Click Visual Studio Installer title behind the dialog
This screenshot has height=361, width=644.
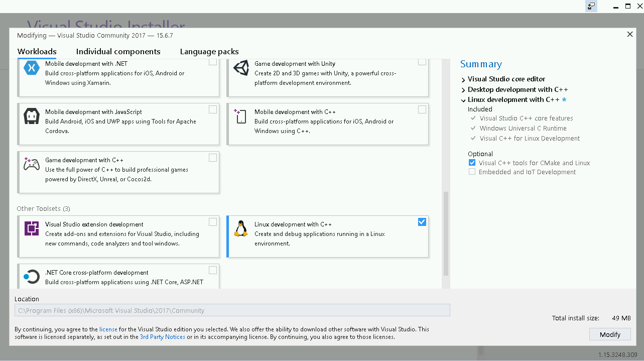106,24
